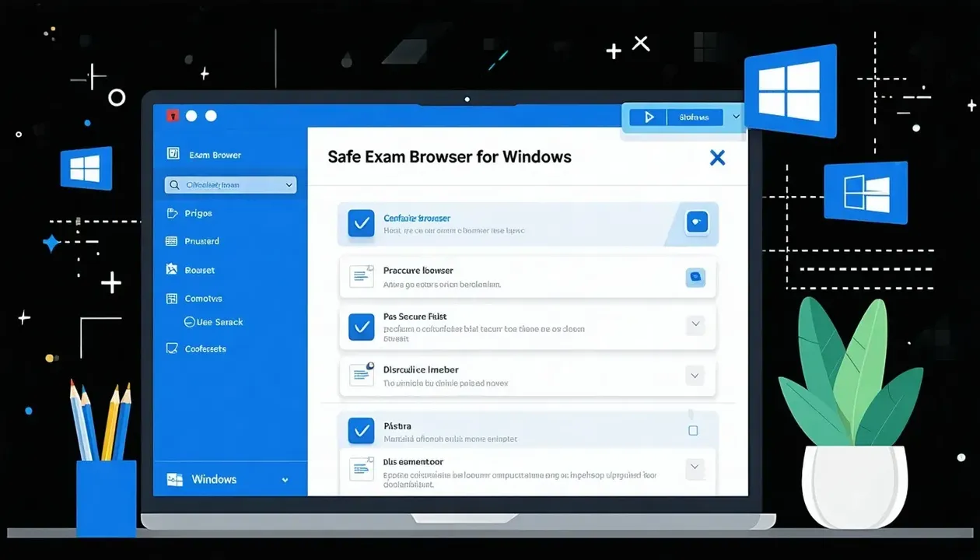The height and width of the screenshot is (560, 980).
Task: Click the Dlis eomentoor title text
Action: [414, 462]
